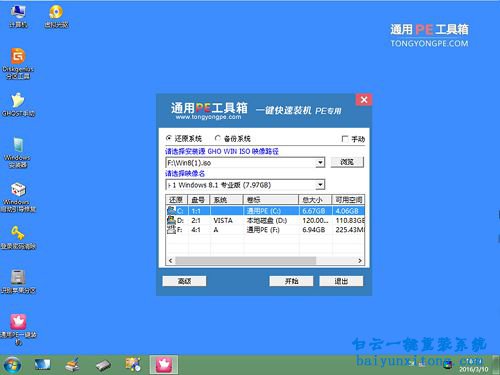Tick the 手动 manual checkbox
Viewport: 500px width, 375px height.
coord(345,139)
